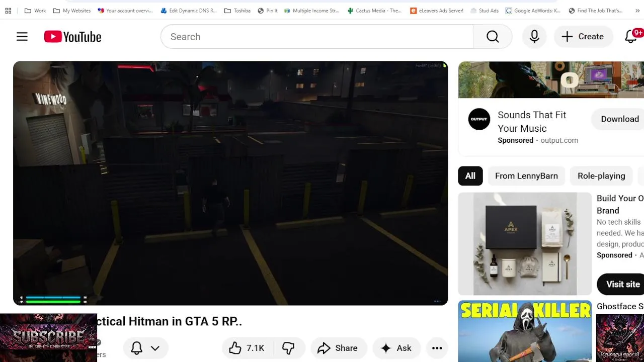The image size is (644, 362).
Task: Open the Output ad banner image
Action: tap(551, 79)
